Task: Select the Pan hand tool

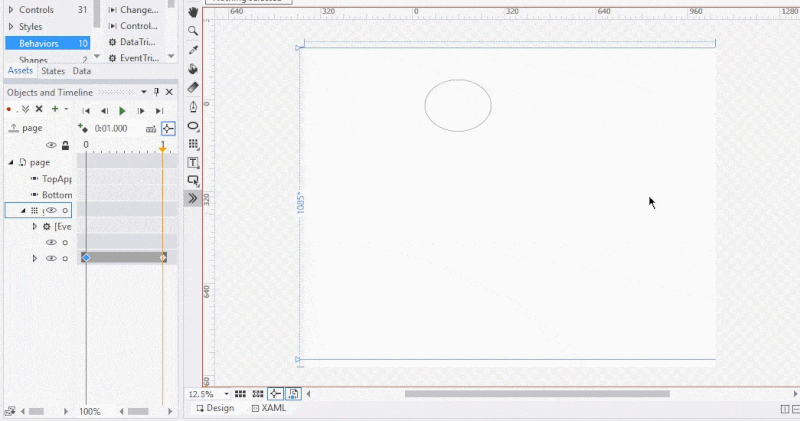Action: (193, 12)
